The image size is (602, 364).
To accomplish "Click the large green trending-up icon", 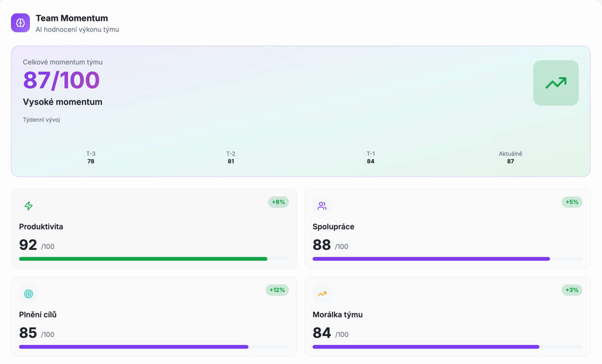I will [556, 83].
